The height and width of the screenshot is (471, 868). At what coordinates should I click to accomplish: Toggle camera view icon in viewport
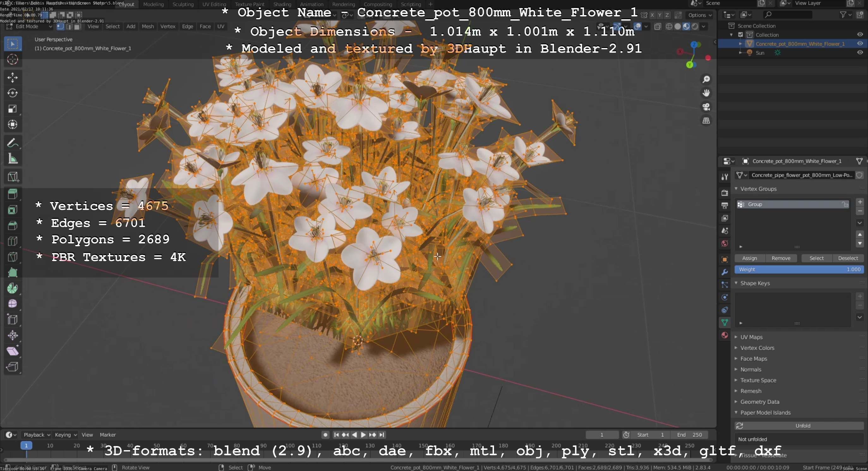[706, 107]
